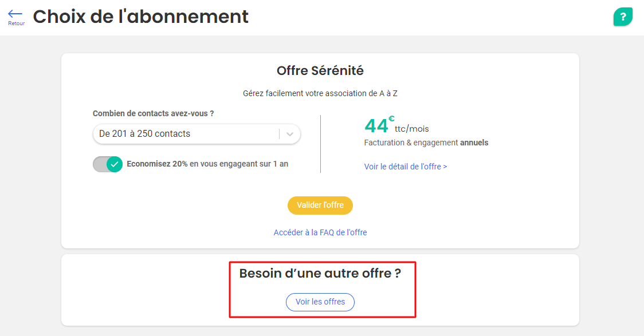This screenshot has height=336, width=644.
Task: Click the back arrow icon
Action: tap(15, 14)
